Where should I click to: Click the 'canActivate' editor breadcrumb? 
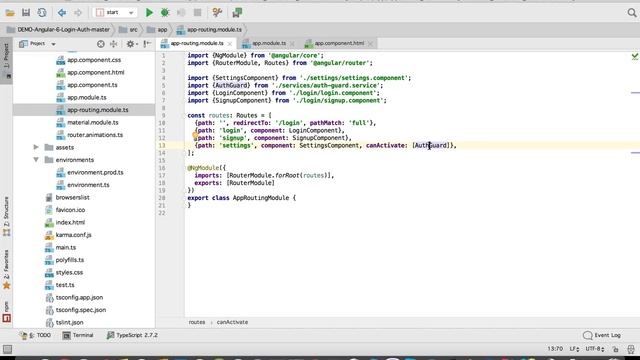[232, 322]
